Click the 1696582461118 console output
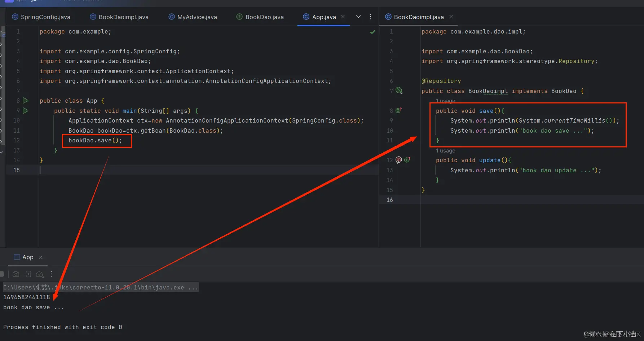 pos(27,297)
